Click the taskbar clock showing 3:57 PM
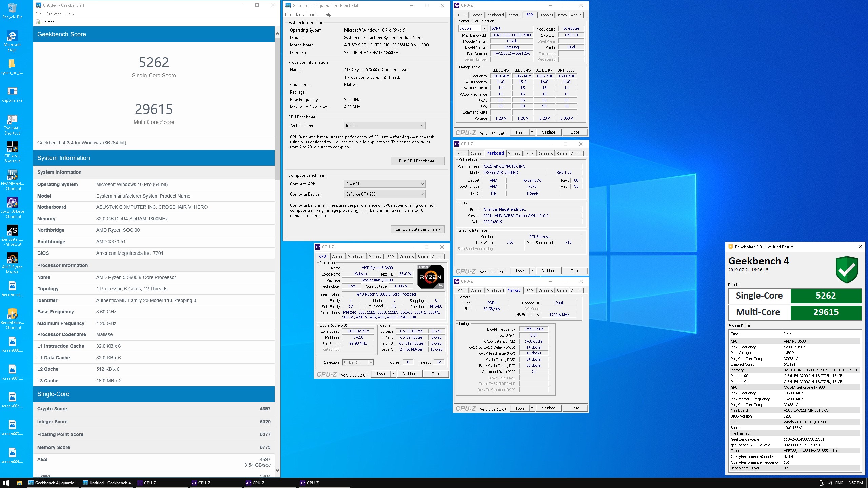The height and width of the screenshot is (488, 868). tap(855, 483)
